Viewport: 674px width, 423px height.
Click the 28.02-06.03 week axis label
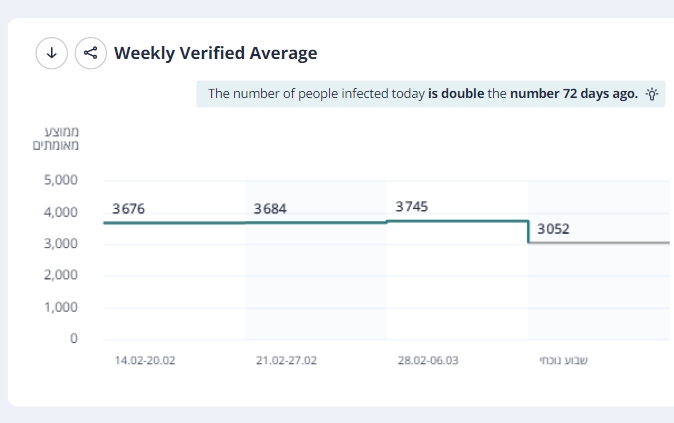tap(428, 360)
